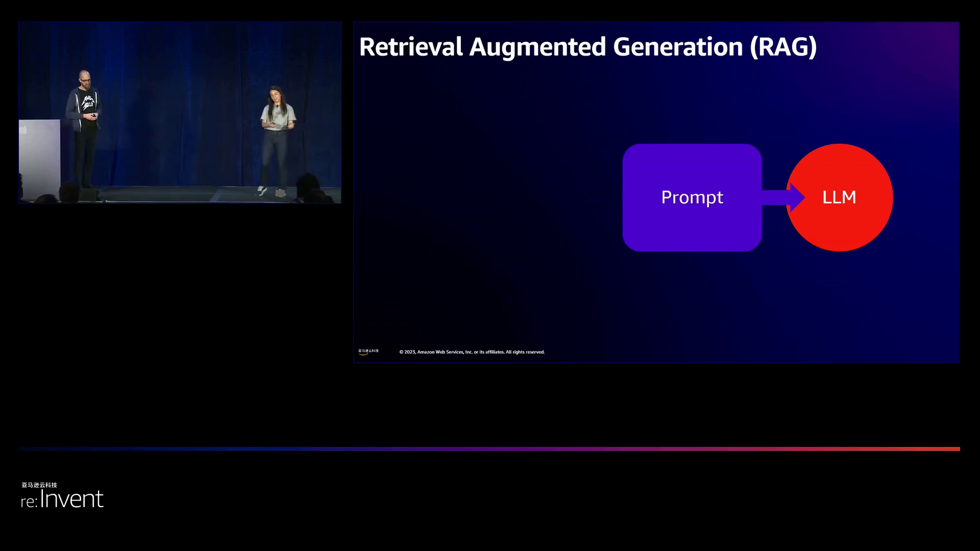Click the blue-to-red gradient divider bar
The width and height of the screenshot is (980, 551).
tap(490, 449)
